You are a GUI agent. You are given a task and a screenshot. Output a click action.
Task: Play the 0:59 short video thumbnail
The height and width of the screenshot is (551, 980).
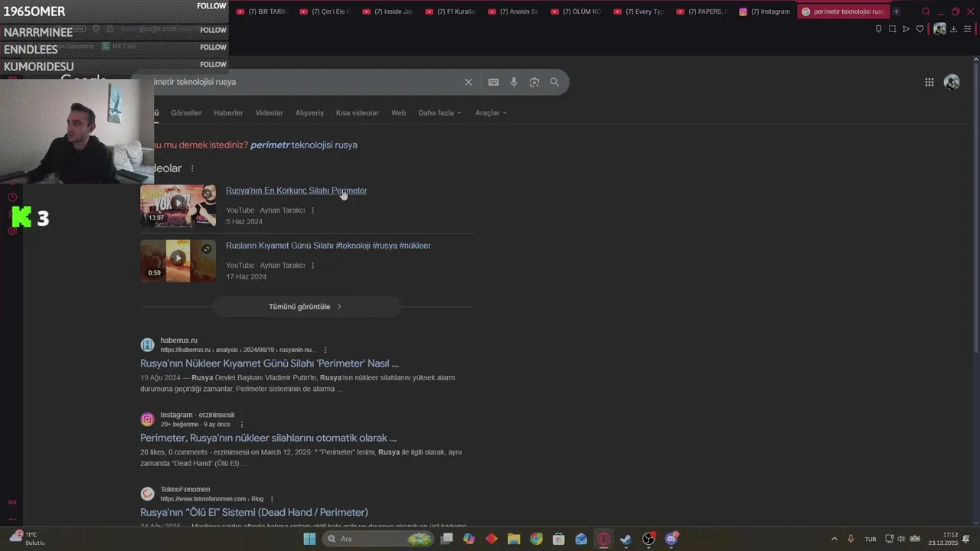pos(178,261)
